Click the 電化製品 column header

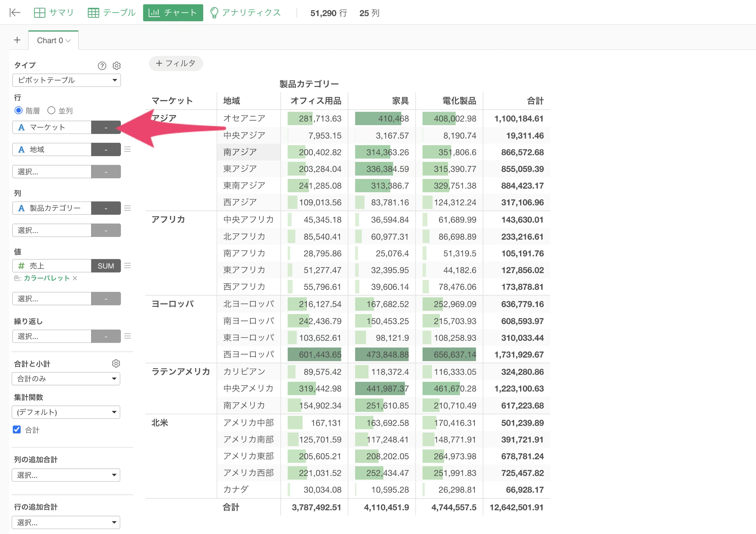[459, 101]
